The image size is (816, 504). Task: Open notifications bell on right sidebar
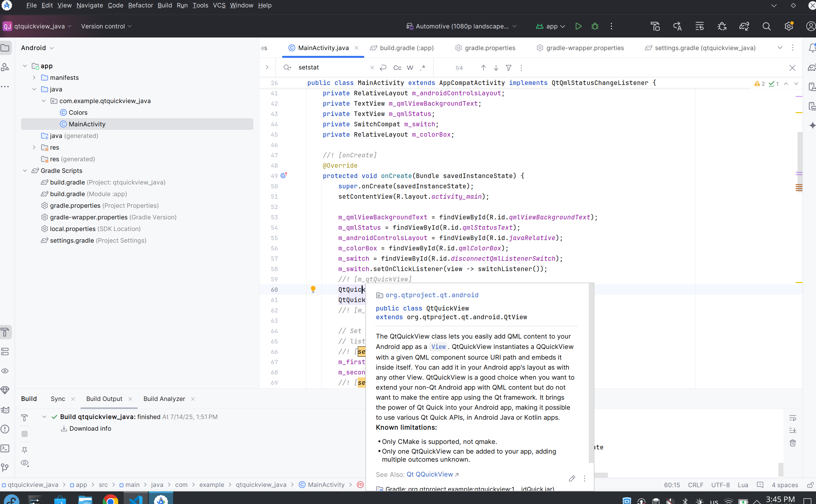tap(812, 48)
